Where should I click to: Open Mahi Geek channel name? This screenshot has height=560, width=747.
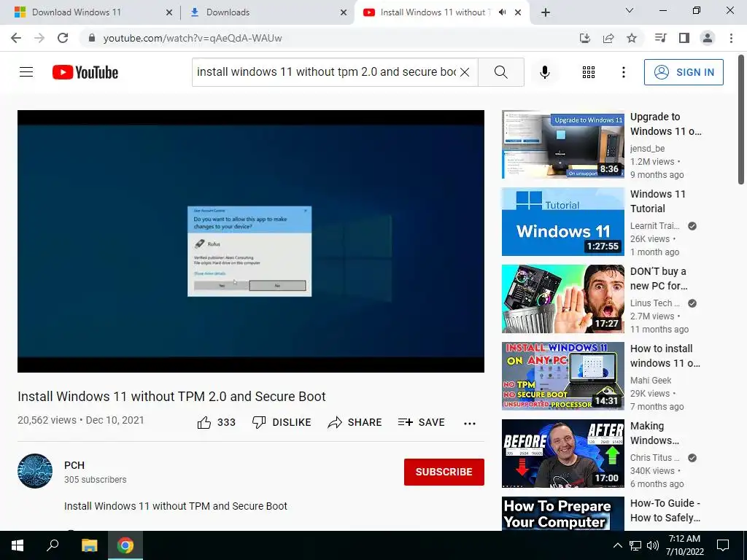tap(651, 380)
